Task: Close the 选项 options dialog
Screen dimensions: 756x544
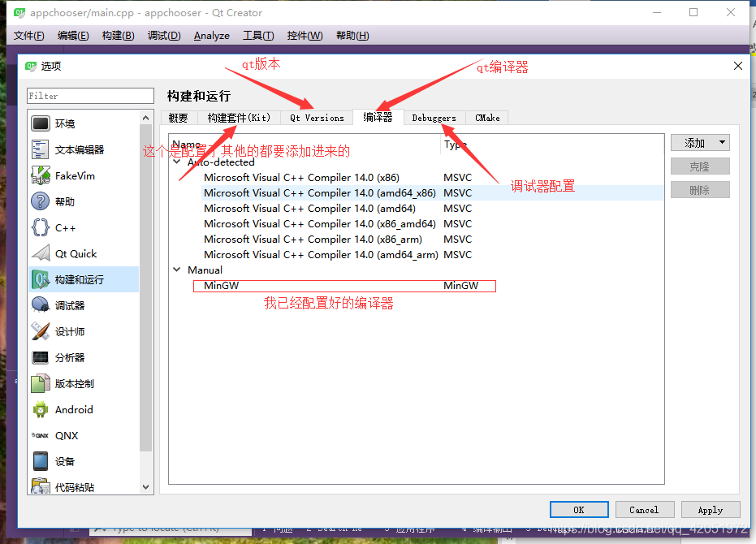Action: (x=737, y=66)
